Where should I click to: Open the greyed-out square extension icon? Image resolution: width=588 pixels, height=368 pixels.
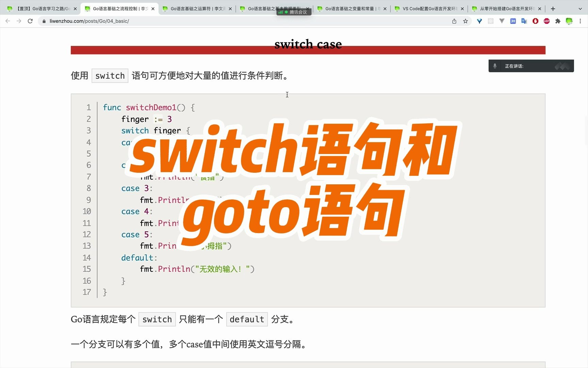coord(491,21)
